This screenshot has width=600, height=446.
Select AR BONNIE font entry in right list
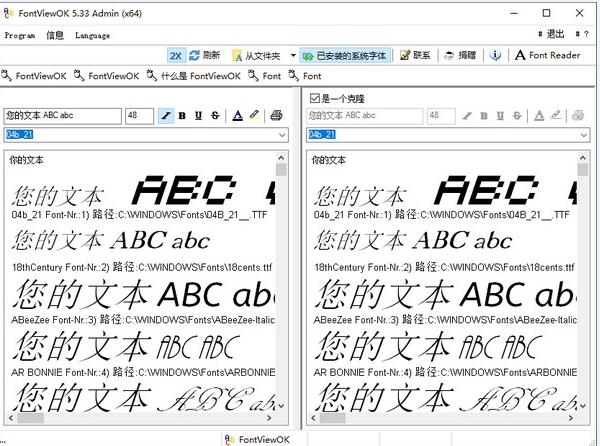(445, 372)
